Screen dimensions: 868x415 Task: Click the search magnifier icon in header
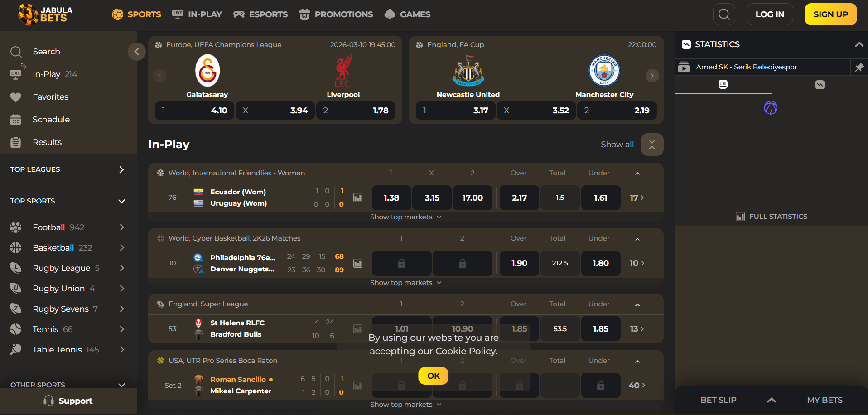click(724, 14)
